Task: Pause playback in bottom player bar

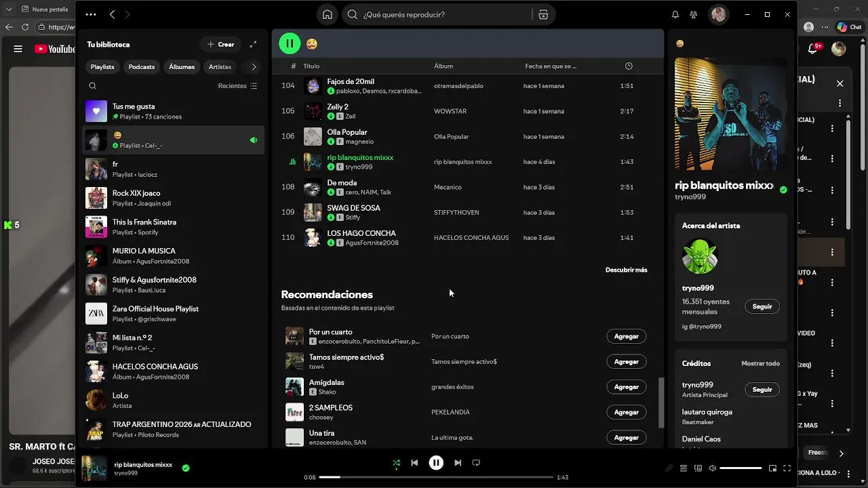Action: [x=436, y=463]
